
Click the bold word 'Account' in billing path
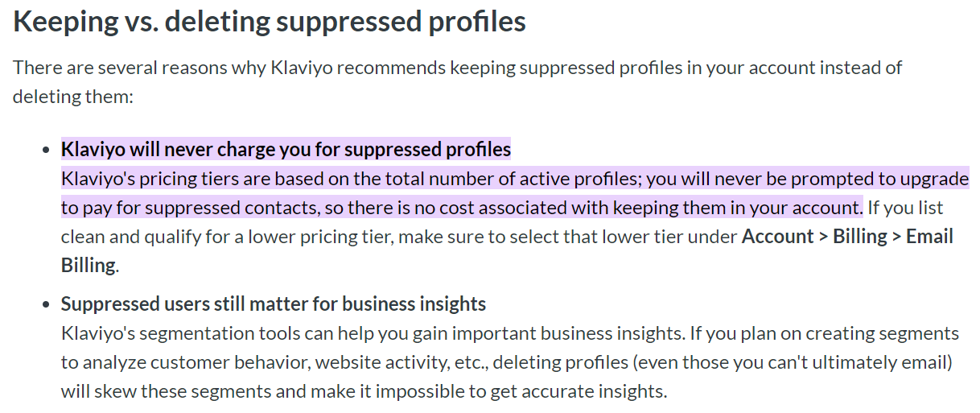[778, 237]
